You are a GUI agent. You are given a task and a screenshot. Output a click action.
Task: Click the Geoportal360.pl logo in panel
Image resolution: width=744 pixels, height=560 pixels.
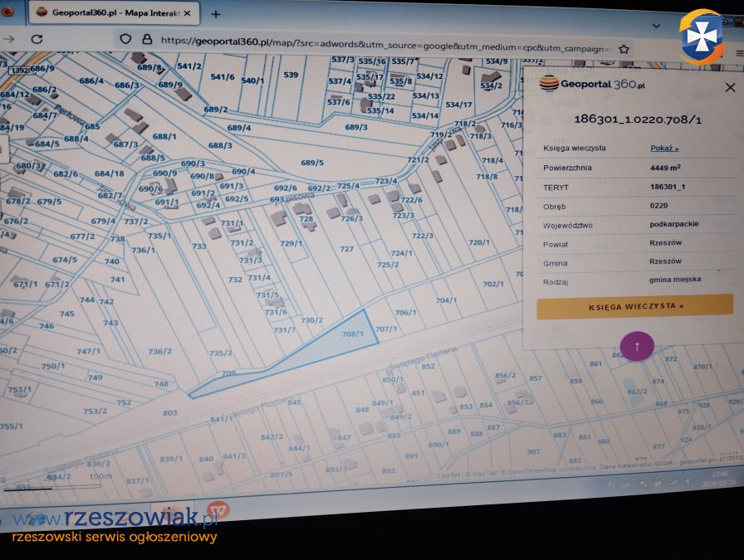[x=592, y=83]
